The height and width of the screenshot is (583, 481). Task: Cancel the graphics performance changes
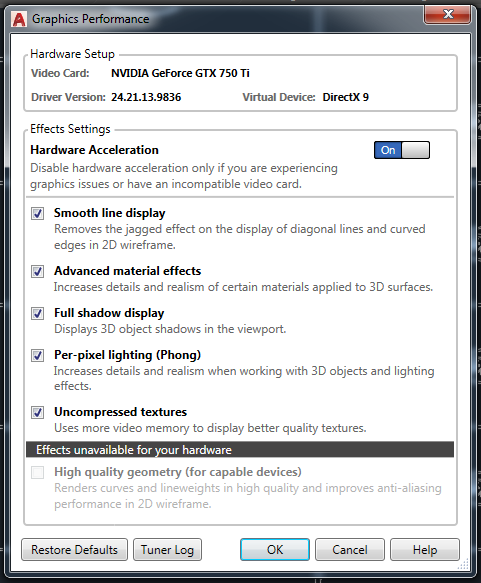pyautogui.click(x=350, y=550)
